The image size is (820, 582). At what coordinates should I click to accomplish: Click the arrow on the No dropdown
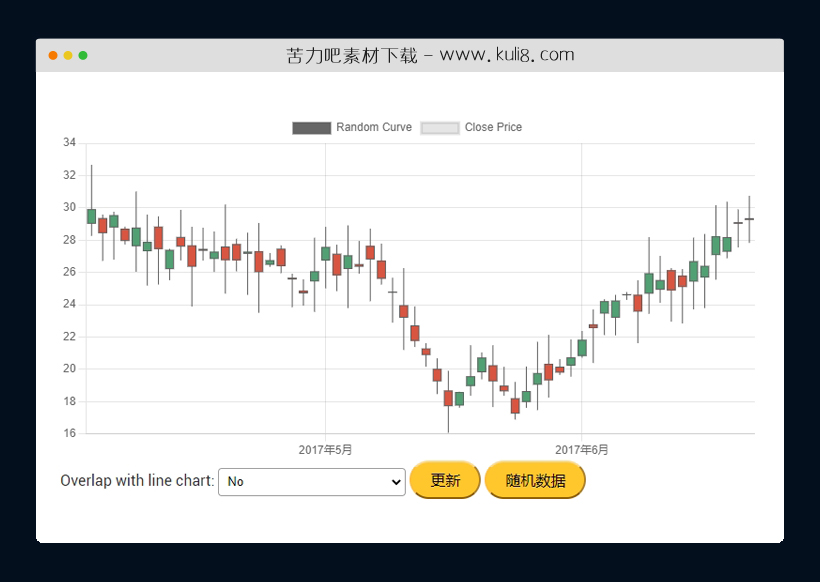pyautogui.click(x=393, y=481)
